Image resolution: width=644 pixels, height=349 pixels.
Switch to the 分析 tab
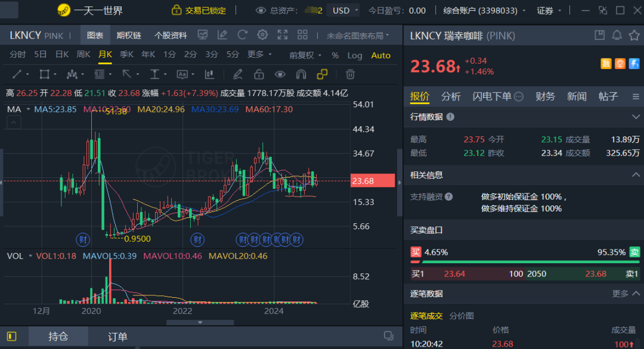[x=451, y=96]
